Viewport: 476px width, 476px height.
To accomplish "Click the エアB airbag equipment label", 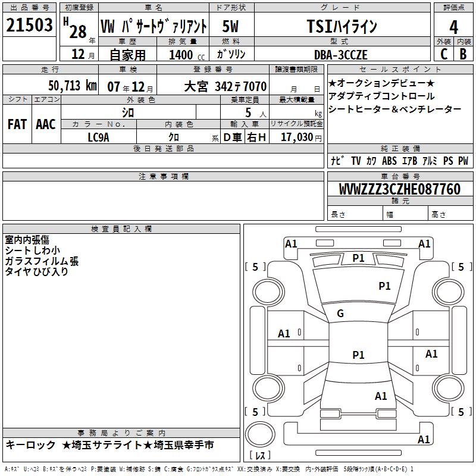I will 409,161.
